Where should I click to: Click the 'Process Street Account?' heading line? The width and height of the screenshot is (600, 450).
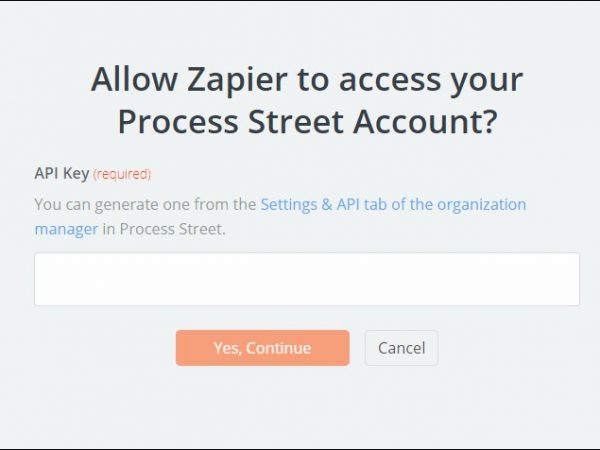pyautogui.click(x=306, y=122)
